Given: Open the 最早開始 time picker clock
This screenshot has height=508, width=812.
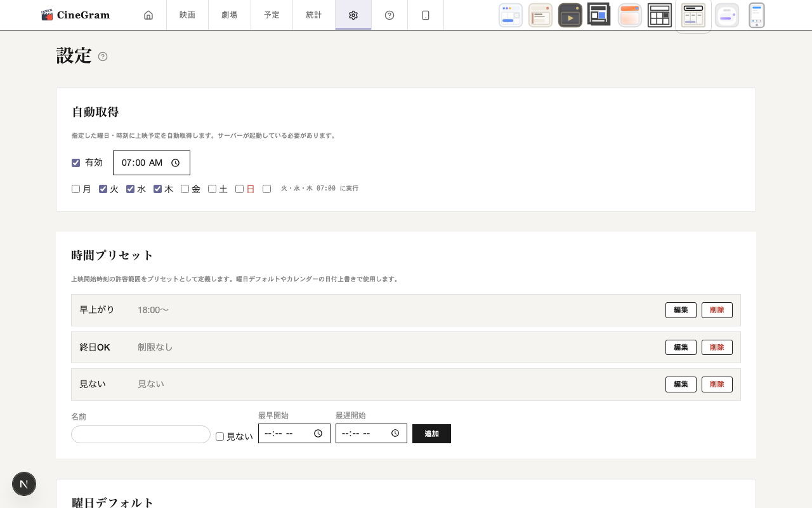Looking at the screenshot, I should [318, 433].
